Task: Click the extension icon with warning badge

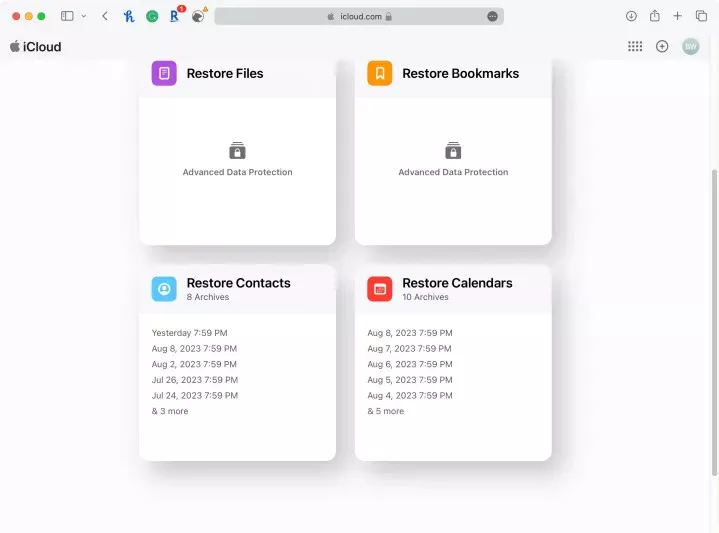Action: pyautogui.click(x=198, y=17)
